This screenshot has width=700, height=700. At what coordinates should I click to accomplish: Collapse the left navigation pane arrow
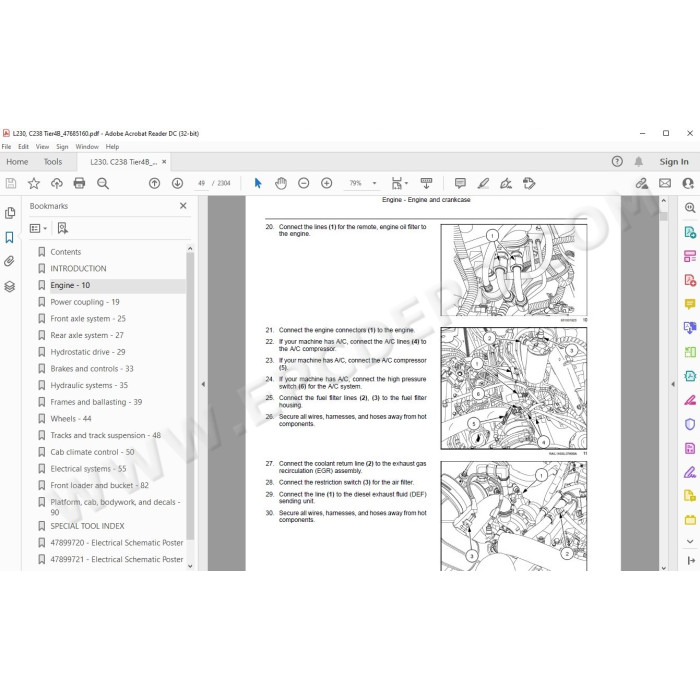[x=203, y=384]
